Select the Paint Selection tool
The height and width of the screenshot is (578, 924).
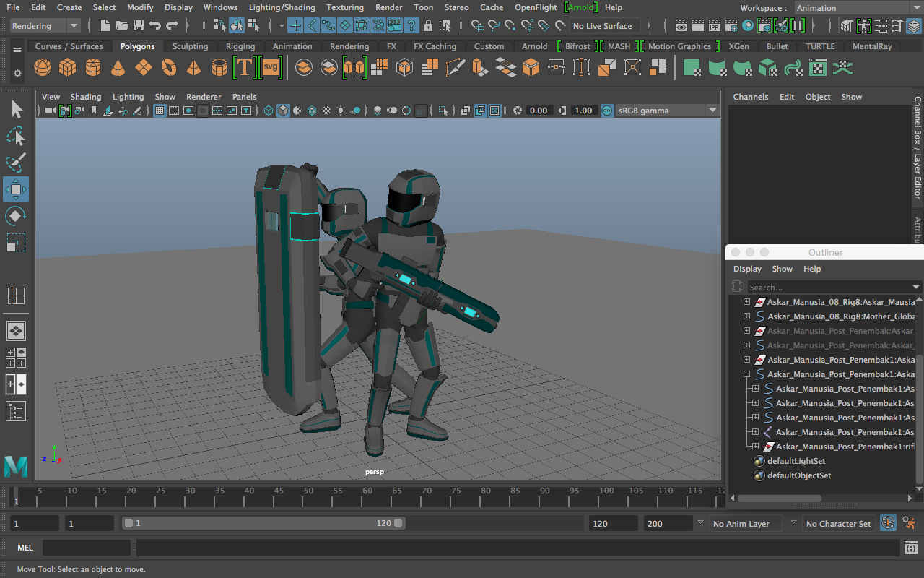[x=16, y=163]
